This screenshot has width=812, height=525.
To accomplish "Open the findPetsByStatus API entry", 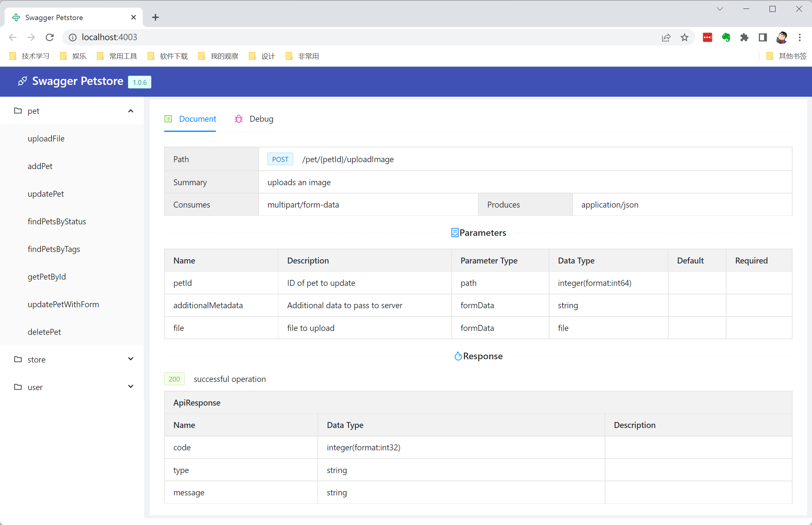I will (57, 222).
